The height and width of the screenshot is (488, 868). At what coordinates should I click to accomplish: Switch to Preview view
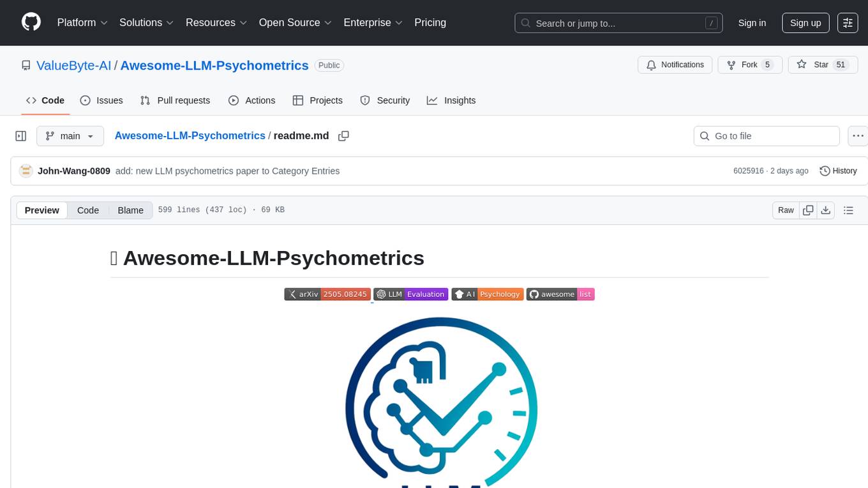42,210
